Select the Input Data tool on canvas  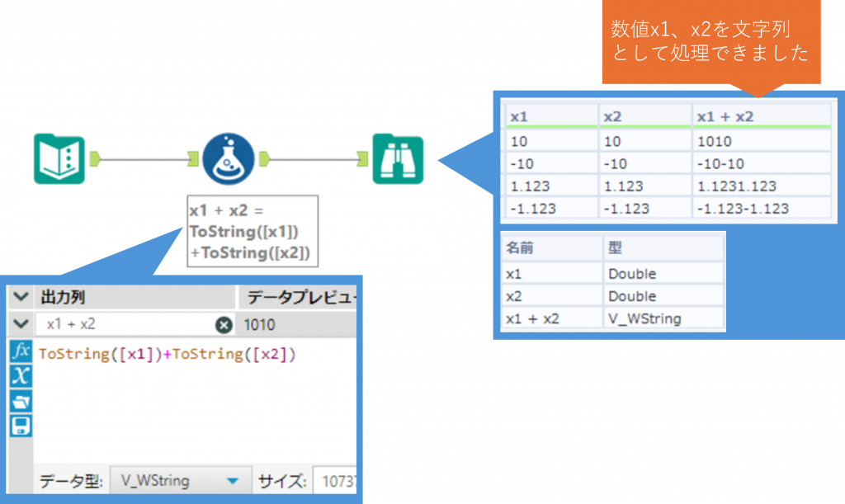point(60,158)
